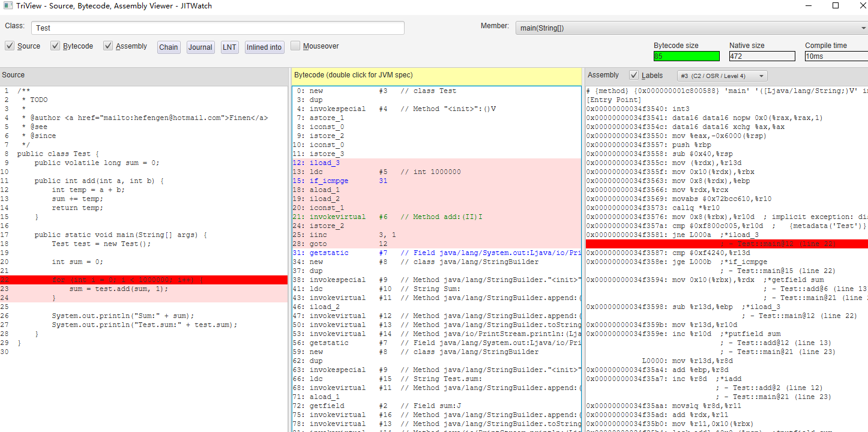Select assembly line 'push %rbp'

click(x=726, y=145)
